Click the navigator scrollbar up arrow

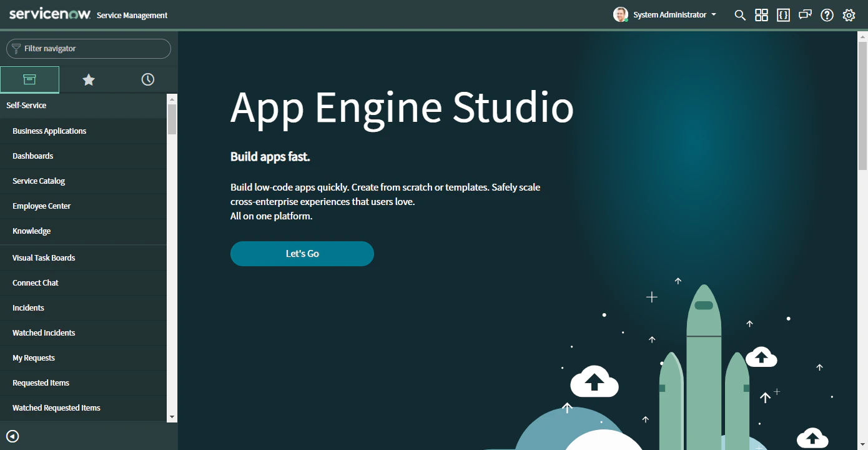click(172, 99)
